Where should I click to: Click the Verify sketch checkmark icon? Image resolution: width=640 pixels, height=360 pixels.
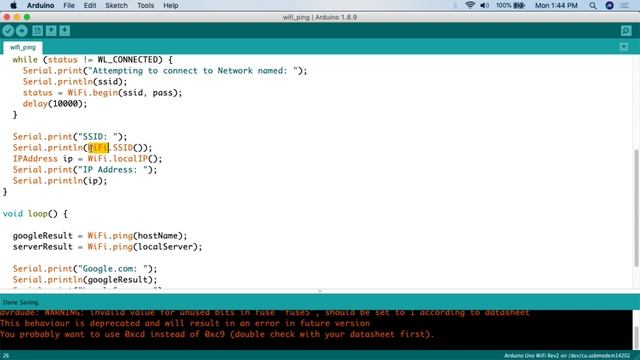point(8,31)
